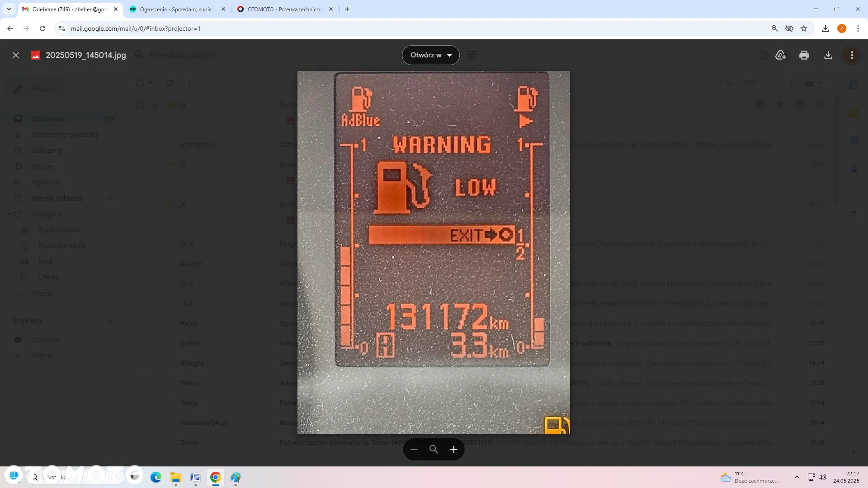Print the image via printer icon
The width and height of the screenshot is (868, 488).
pyautogui.click(x=804, y=55)
